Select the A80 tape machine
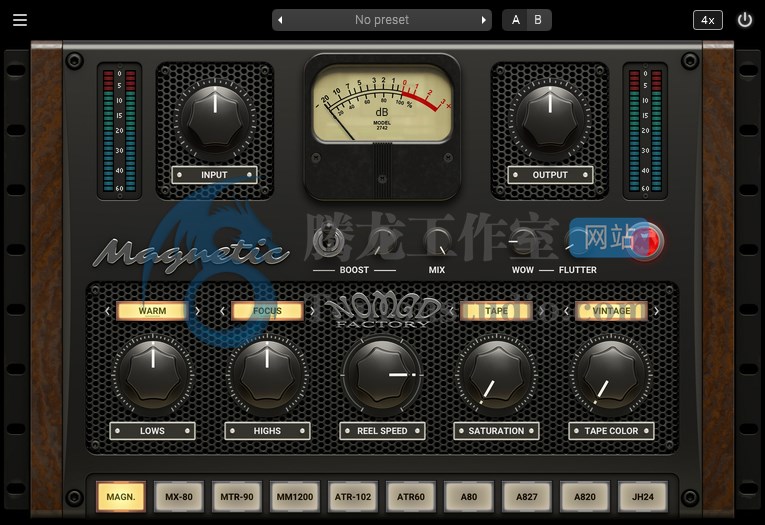 point(469,497)
